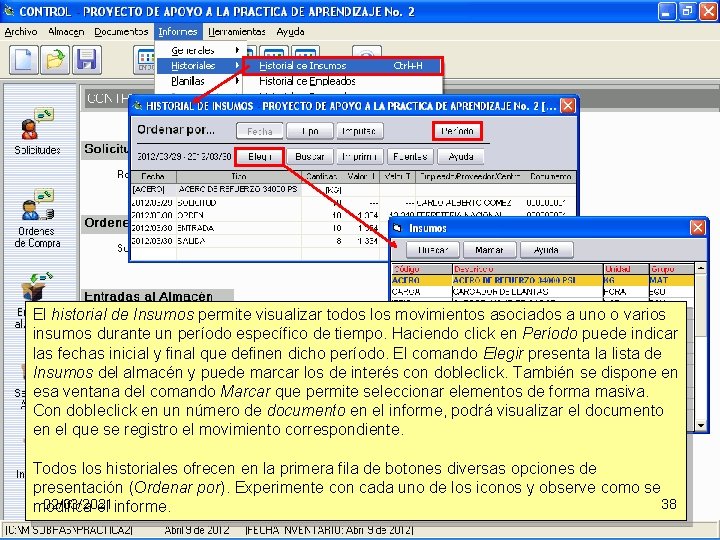Open the Archivo menu

[x=21, y=32]
